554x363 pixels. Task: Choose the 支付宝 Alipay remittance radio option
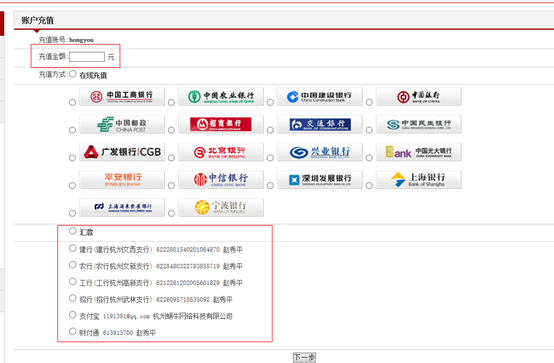[x=72, y=315]
